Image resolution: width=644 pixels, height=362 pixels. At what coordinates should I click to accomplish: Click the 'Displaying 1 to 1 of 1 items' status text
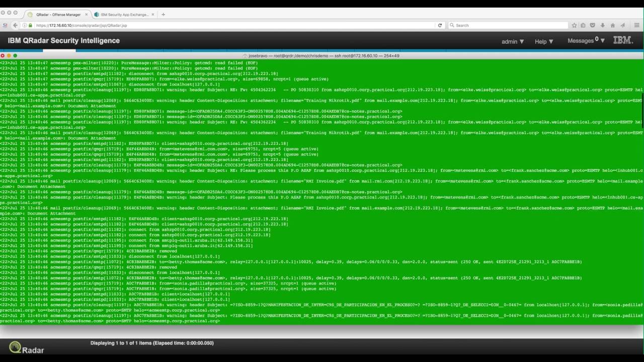pos(152,343)
